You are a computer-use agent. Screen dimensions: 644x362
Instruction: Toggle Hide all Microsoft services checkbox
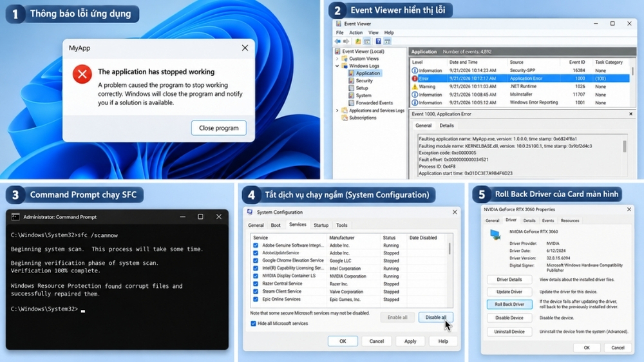(253, 323)
